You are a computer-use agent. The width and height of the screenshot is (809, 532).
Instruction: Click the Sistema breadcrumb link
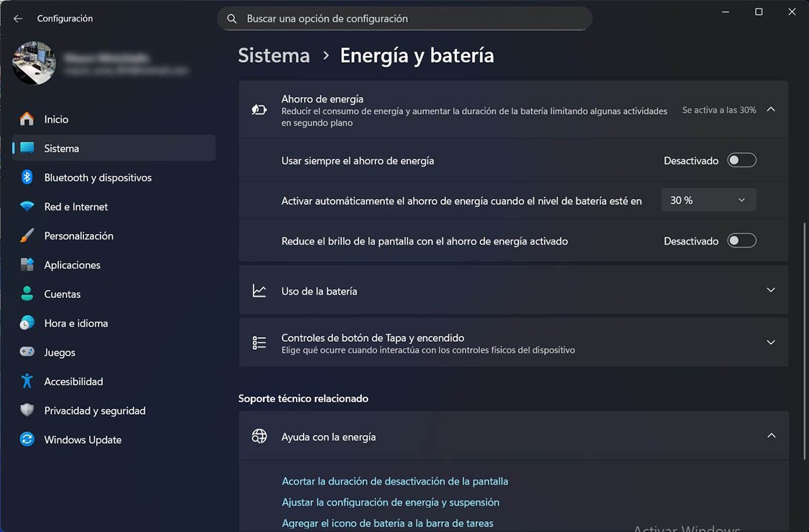point(274,55)
